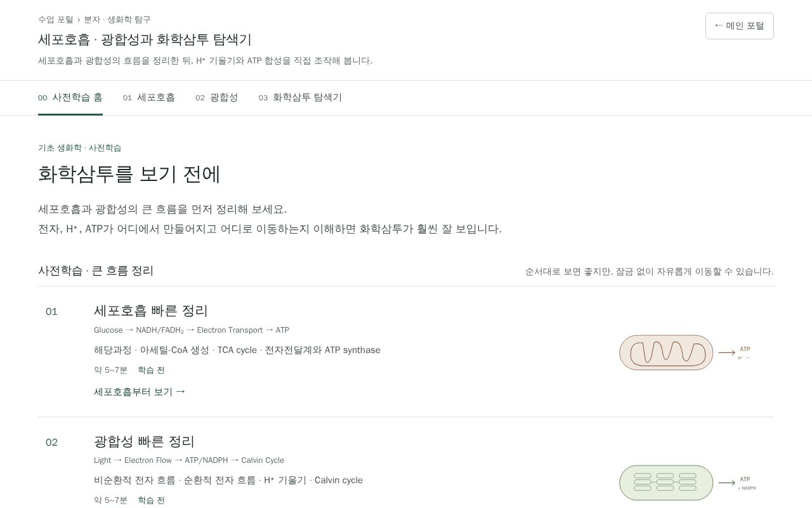Click the 학습 전 status under 광합성
Viewport: 812px width, 508px height.
point(151,500)
